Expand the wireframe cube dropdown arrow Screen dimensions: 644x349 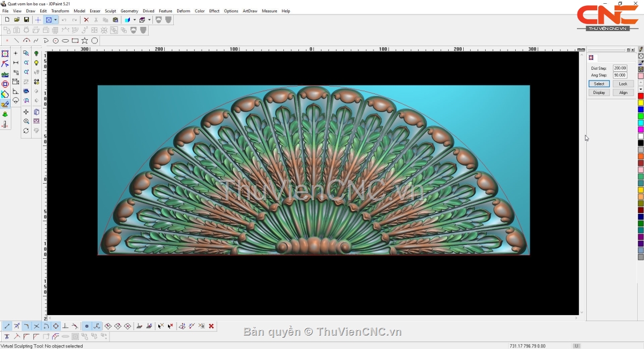click(149, 20)
